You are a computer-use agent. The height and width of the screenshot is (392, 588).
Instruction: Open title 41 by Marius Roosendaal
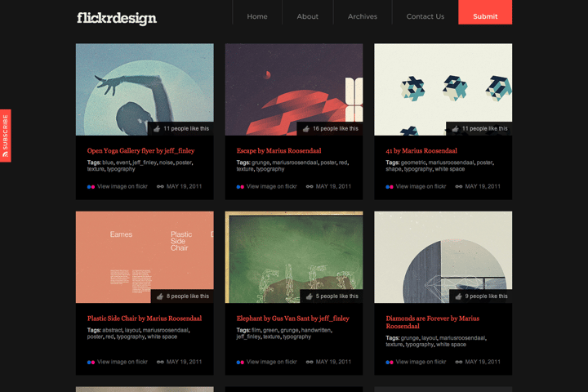pyautogui.click(x=421, y=151)
